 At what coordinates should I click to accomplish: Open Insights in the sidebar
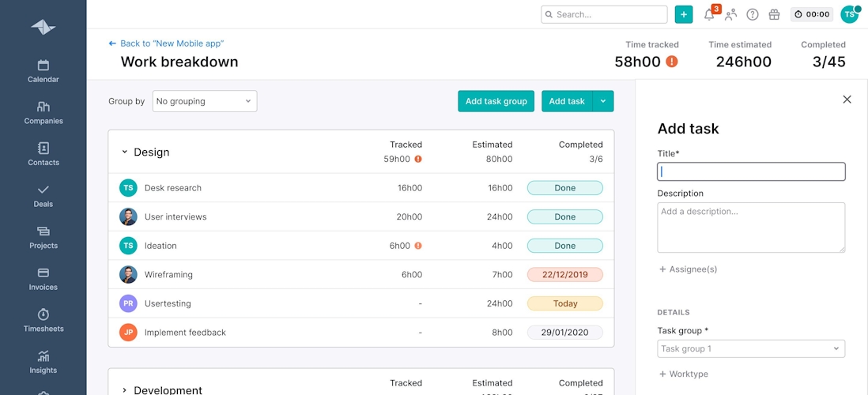point(43,361)
